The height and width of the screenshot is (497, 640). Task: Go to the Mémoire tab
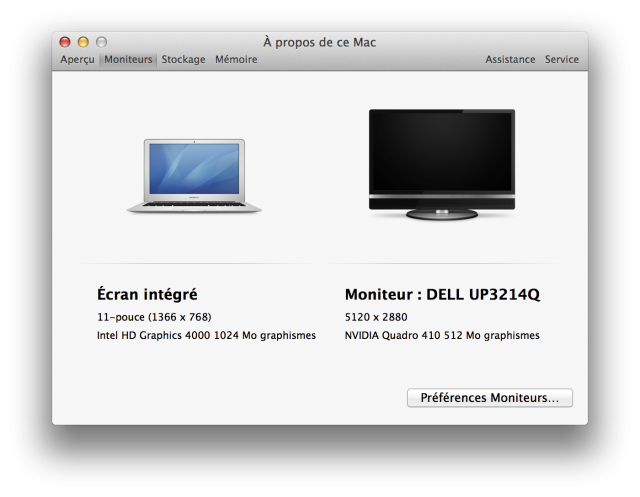pos(236,60)
